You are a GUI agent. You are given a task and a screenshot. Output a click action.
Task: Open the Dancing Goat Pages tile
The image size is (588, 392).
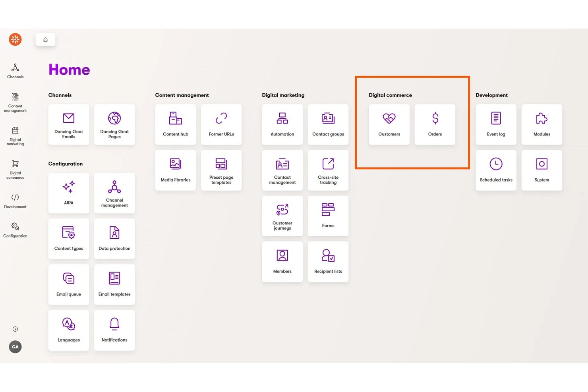click(x=114, y=124)
